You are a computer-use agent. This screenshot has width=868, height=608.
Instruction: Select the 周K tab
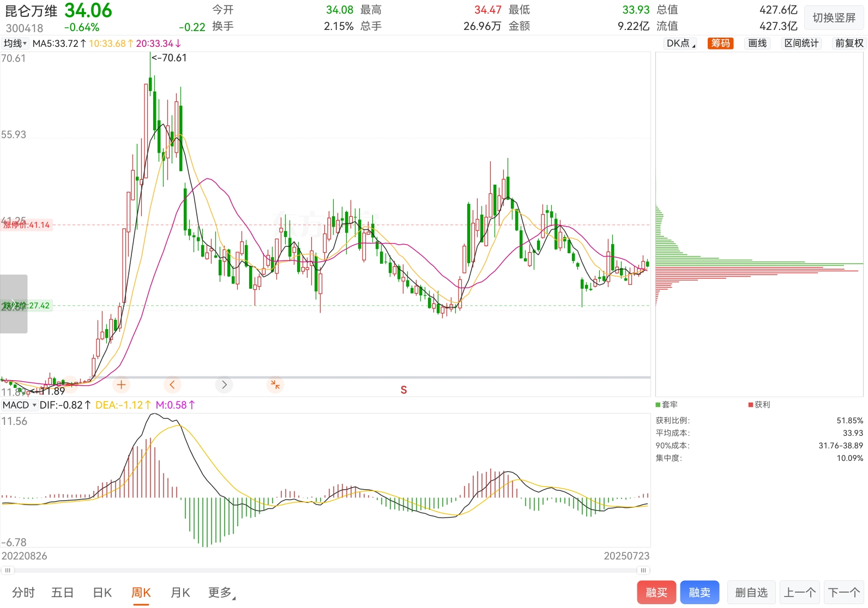click(x=141, y=592)
